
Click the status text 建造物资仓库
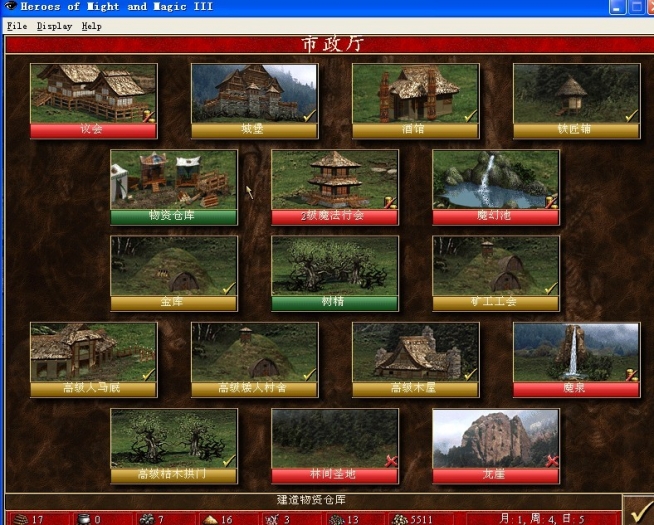click(x=311, y=500)
